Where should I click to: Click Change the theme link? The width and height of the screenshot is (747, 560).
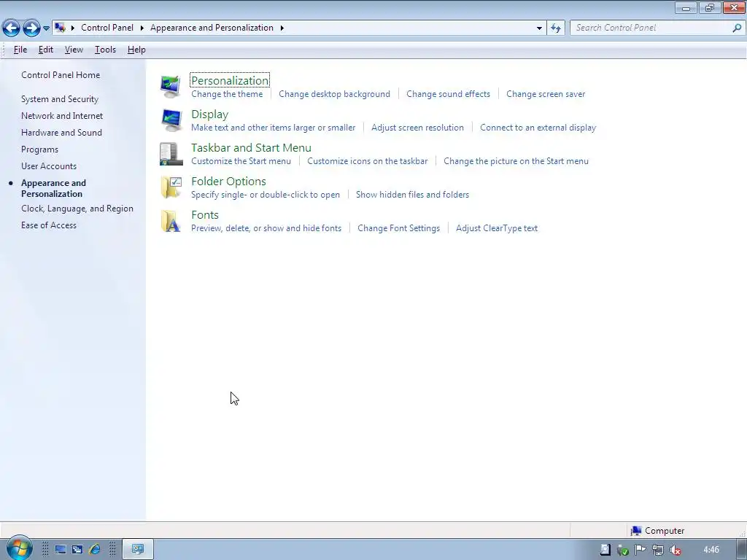pyautogui.click(x=227, y=94)
